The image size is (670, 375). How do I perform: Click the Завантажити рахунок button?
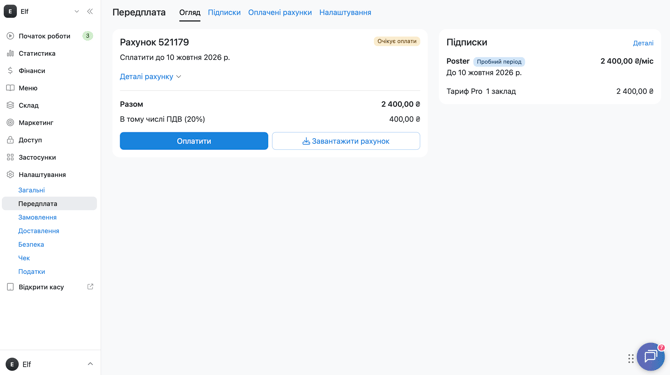click(x=346, y=141)
